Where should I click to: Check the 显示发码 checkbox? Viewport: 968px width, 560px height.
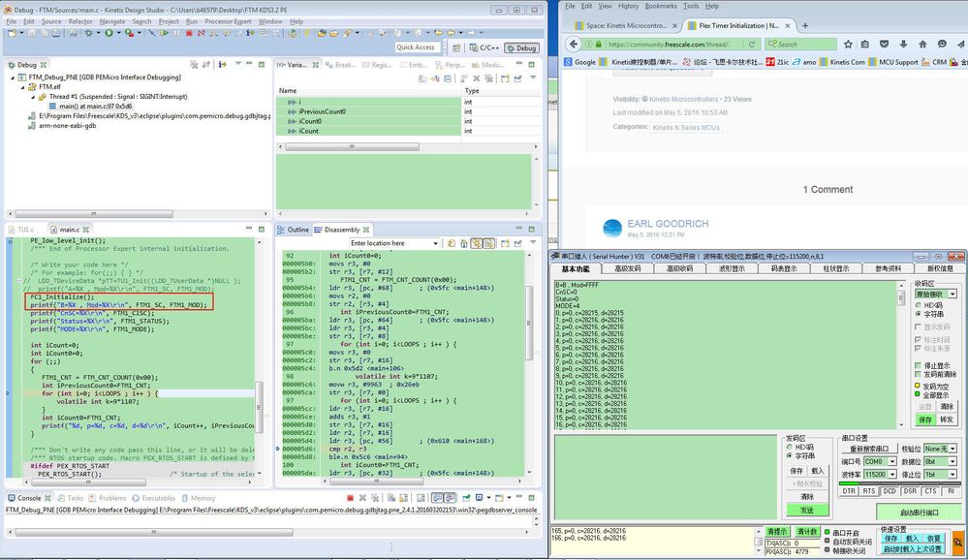point(918,327)
